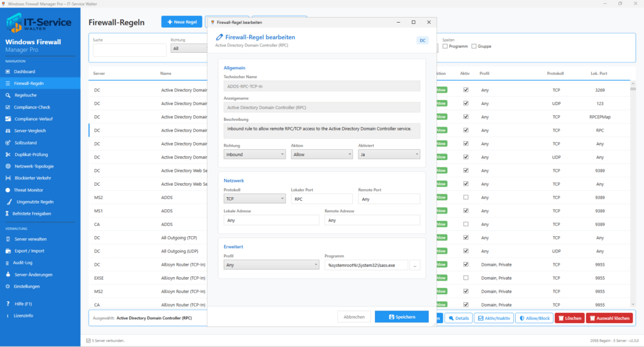This screenshot has width=644, height=347.
Task: Toggle Aktiv checkbox for port 123 row
Action: click(466, 103)
